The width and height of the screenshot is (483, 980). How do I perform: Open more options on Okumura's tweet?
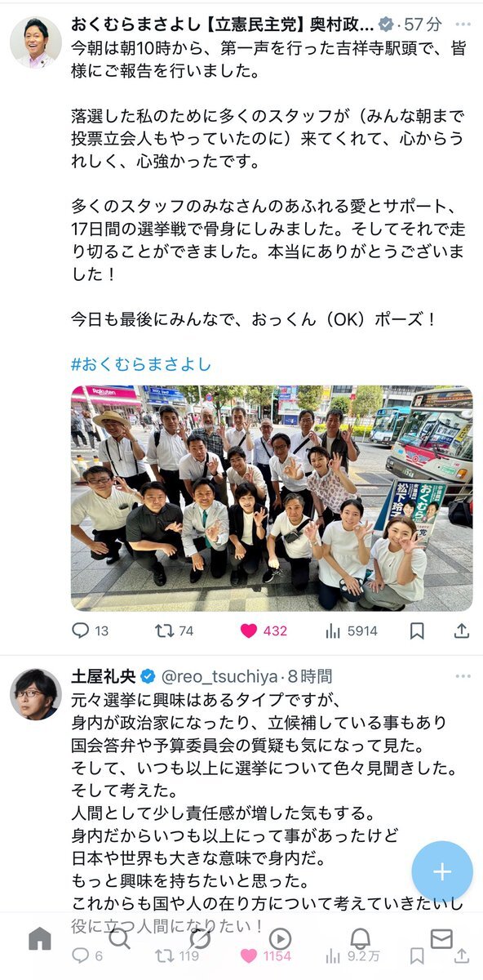[x=462, y=24]
